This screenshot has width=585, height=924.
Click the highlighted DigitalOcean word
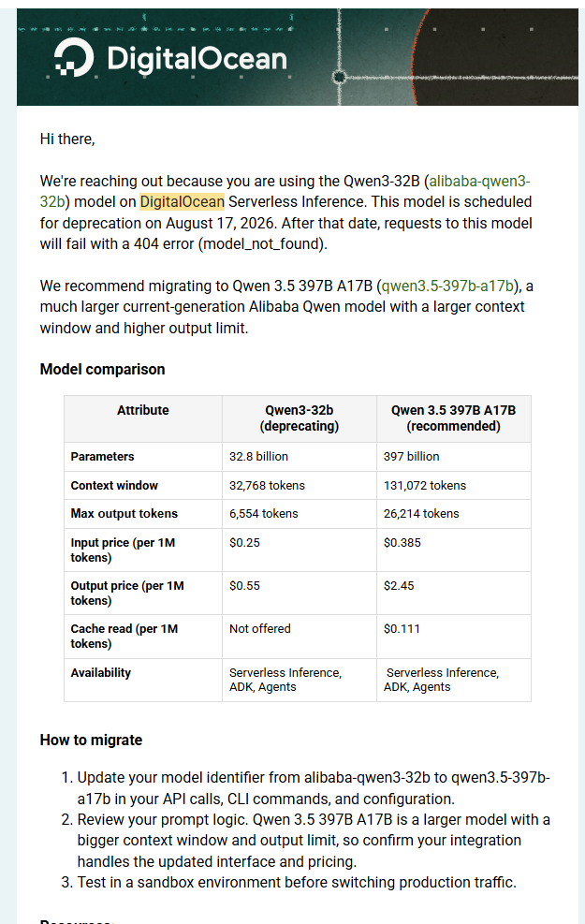[x=182, y=201]
